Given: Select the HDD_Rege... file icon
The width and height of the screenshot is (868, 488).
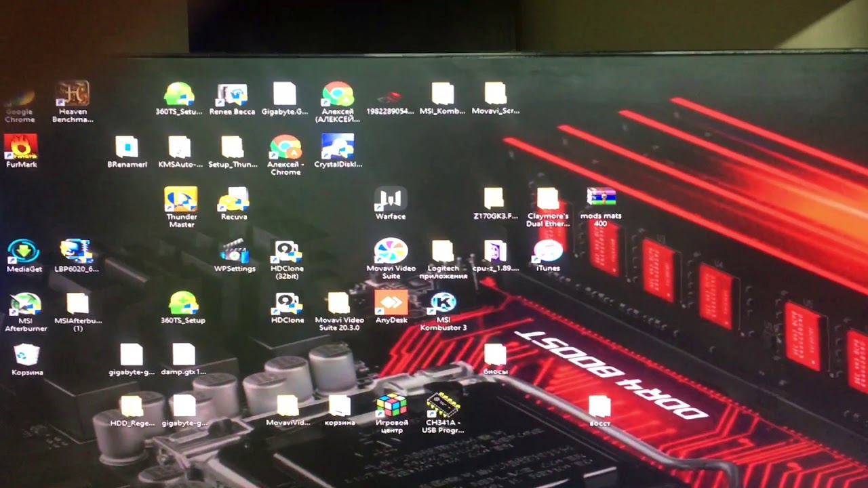Looking at the screenshot, I should pos(131,411).
